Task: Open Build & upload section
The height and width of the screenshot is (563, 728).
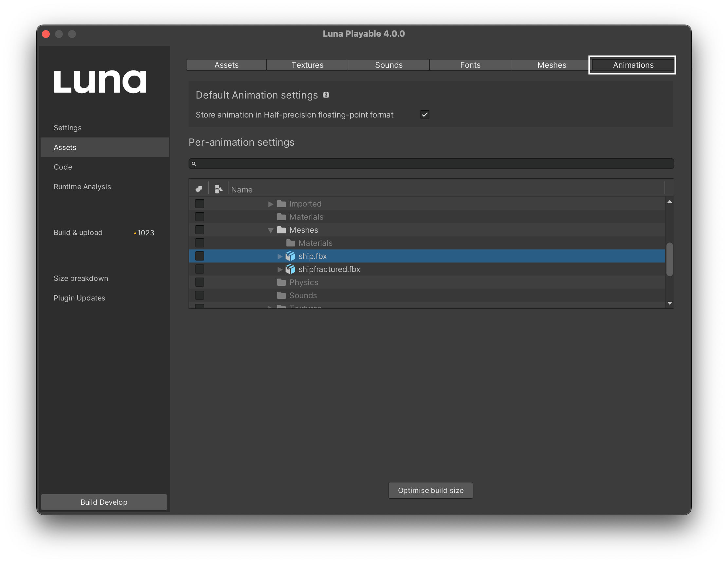Action: coord(104,233)
